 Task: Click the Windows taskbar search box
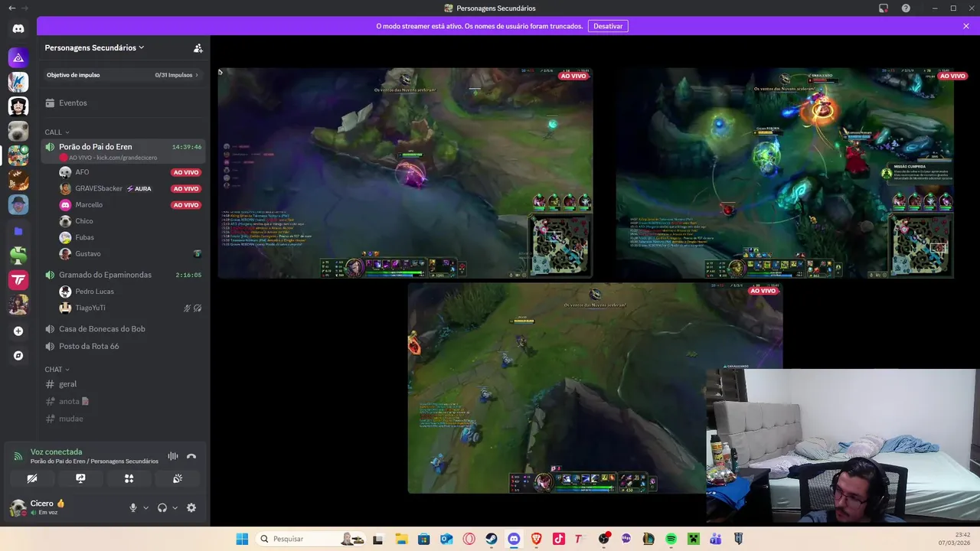click(x=309, y=539)
